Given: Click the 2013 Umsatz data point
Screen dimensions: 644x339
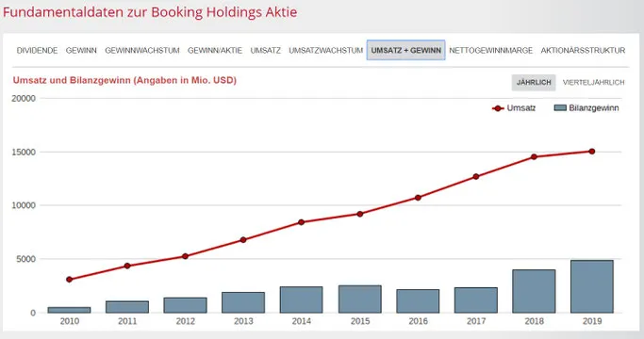Looking at the screenshot, I should (243, 240).
